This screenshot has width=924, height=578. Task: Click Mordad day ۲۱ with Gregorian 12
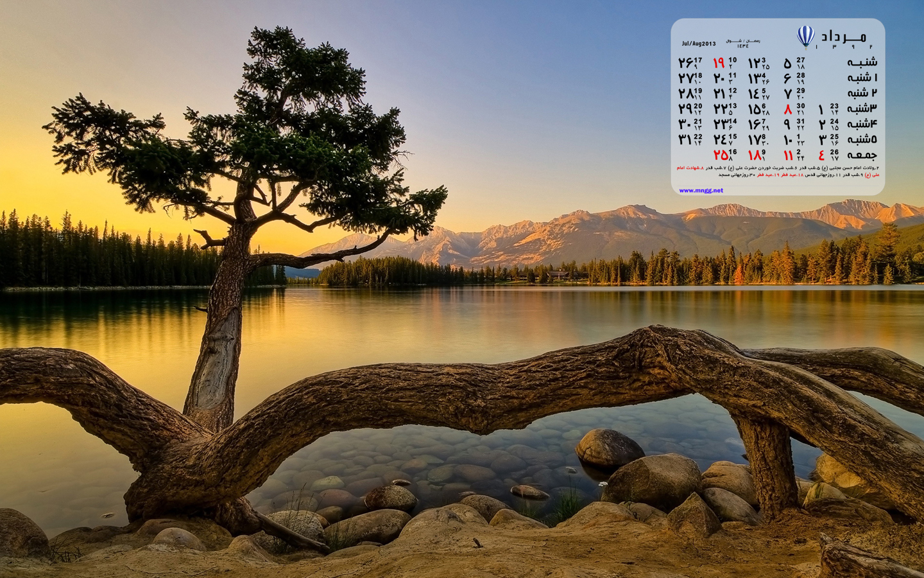tap(724, 94)
